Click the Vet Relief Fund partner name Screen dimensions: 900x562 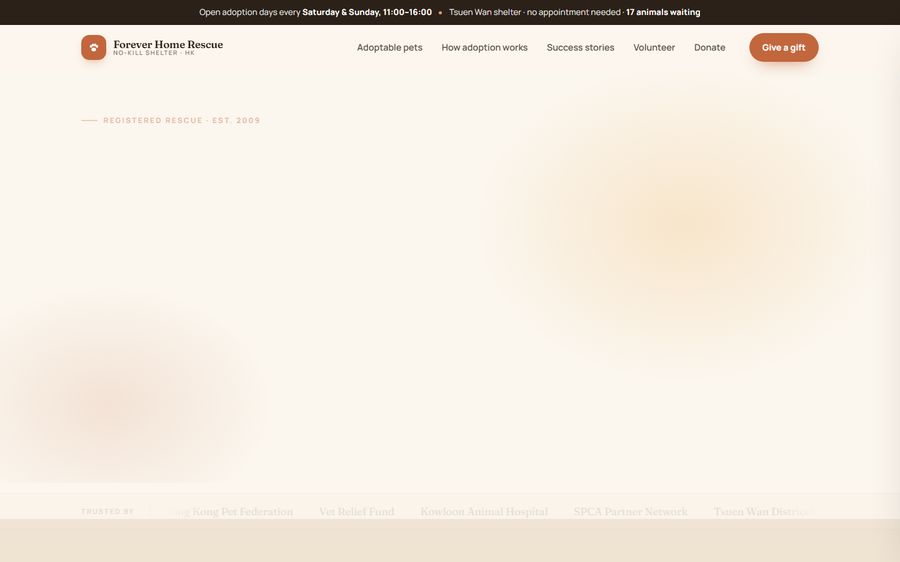(356, 511)
